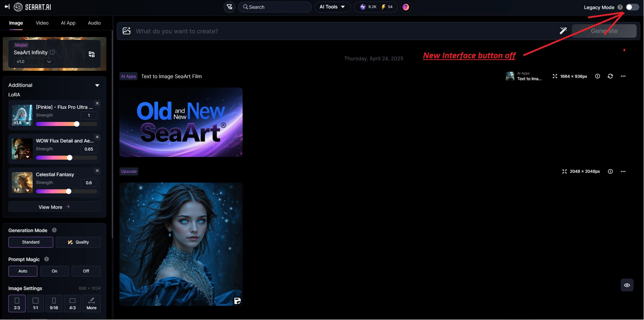Open the model version v1.0 dropdown
644x320 pixels.
coord(34,62)
